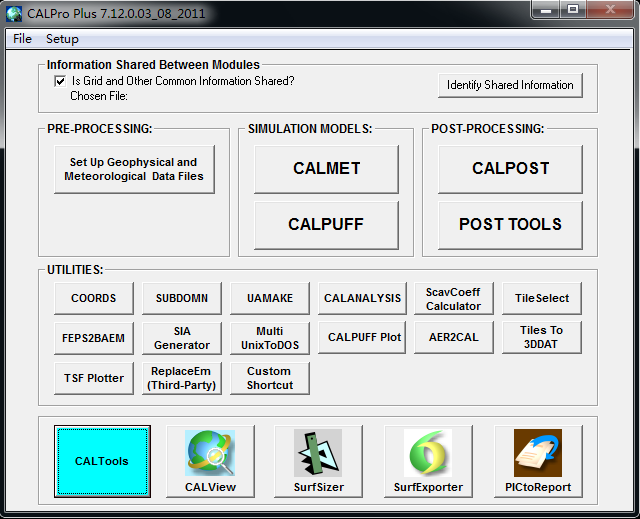This screenshot has height=519, width=640.
Task: Open the POST TOOLS module
Action: [x=510, y=225]
